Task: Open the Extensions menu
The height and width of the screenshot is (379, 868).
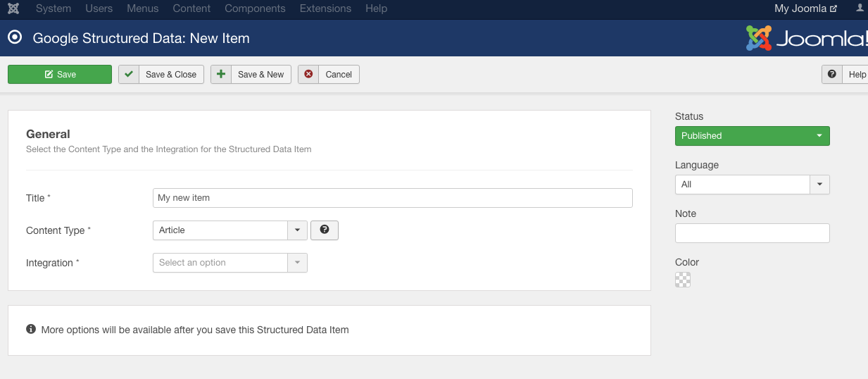Action: [x=325, y=8]
